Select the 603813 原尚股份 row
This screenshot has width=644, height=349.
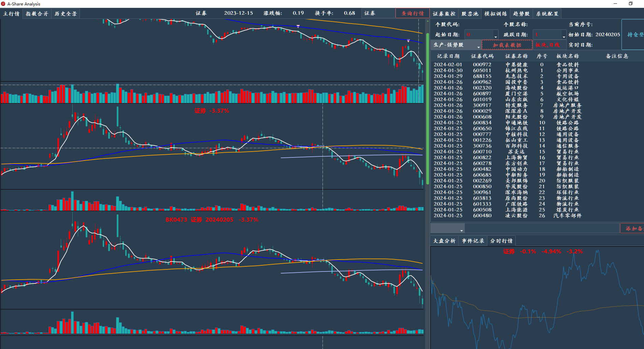tap(537, 198)
